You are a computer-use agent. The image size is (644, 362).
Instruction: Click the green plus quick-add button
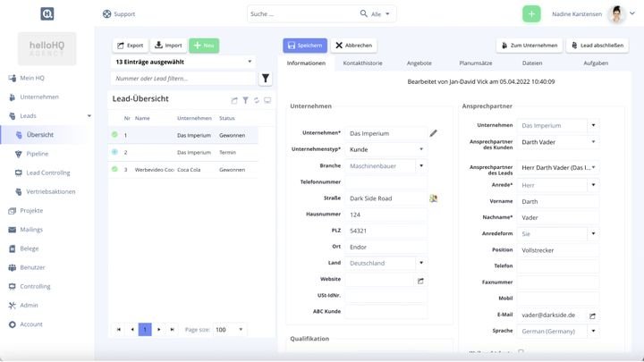[531, 14]
